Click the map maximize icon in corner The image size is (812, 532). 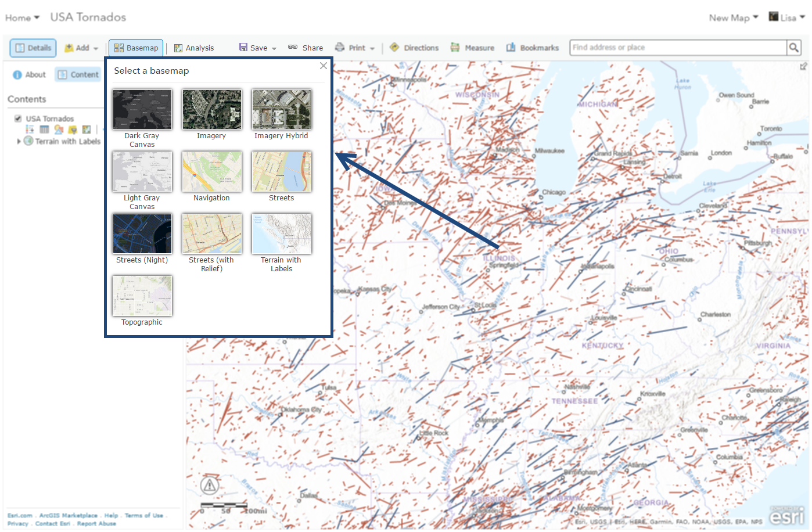(803, 66)
